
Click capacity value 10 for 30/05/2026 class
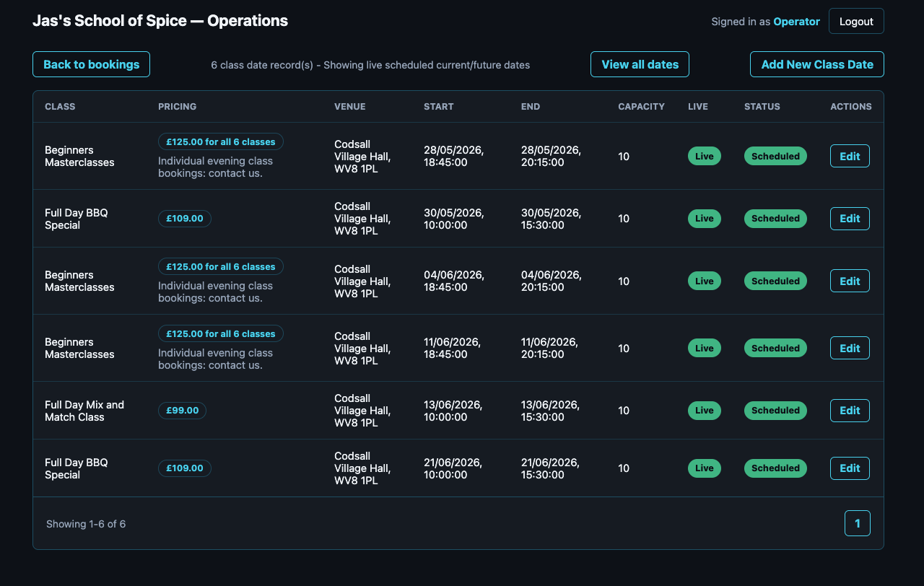click(x=624, y=219)
